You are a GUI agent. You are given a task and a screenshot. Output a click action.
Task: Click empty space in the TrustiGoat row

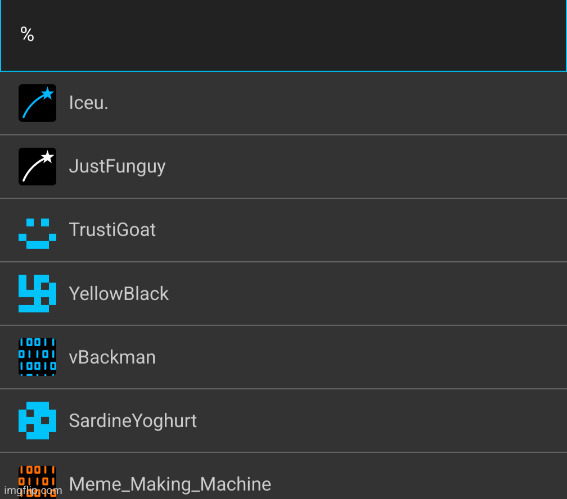[x=362, y=230]
